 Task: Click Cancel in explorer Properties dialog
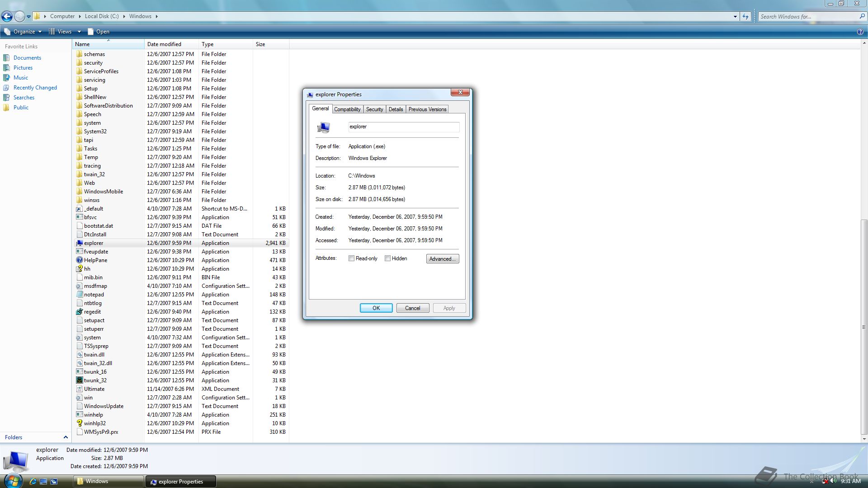click(x=413, y=308)
